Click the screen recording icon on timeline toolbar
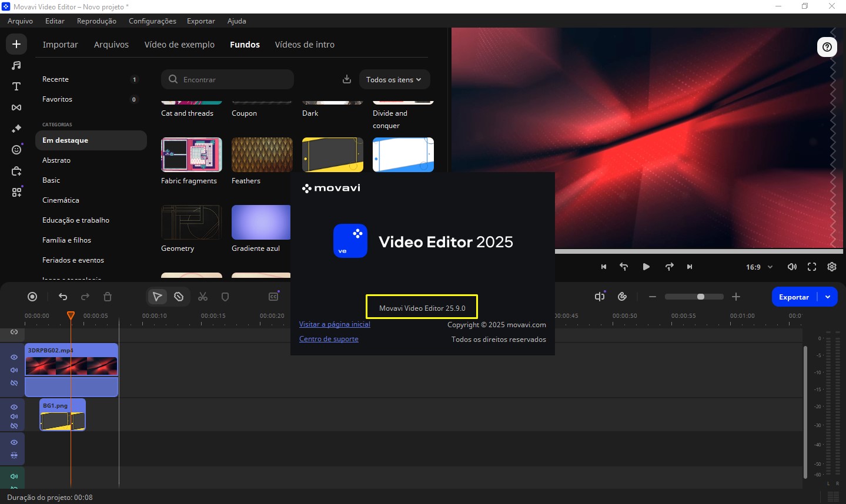This screenshot has width=846, height=504. [32, 297]
